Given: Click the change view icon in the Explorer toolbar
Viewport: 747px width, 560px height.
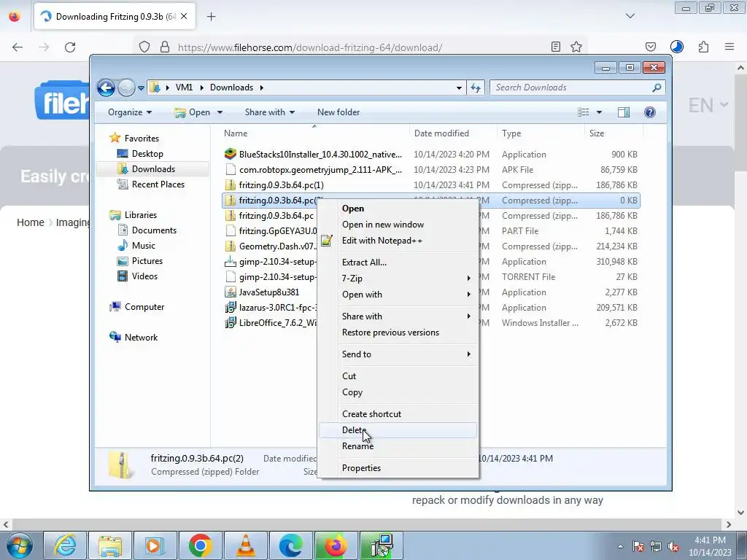Looking at the screenshot, I should [584, 112].
